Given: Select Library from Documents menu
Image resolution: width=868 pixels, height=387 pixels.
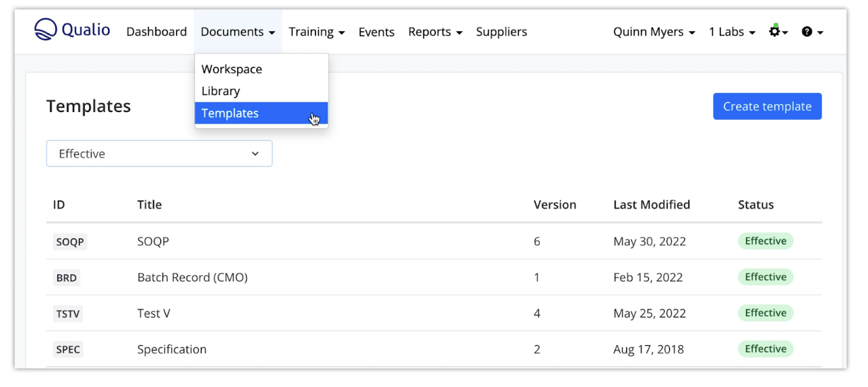Looking at the screenshot, I should coord(220,91).
